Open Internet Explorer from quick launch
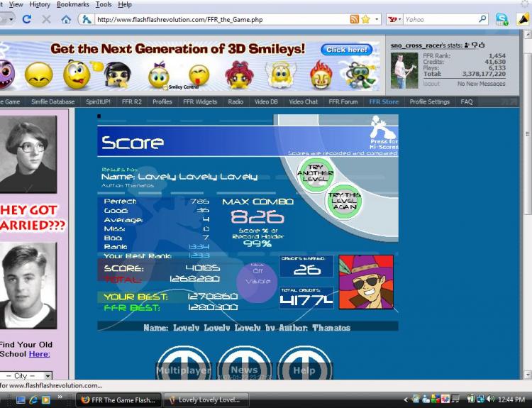532x408 pixels. pos(33,400)
